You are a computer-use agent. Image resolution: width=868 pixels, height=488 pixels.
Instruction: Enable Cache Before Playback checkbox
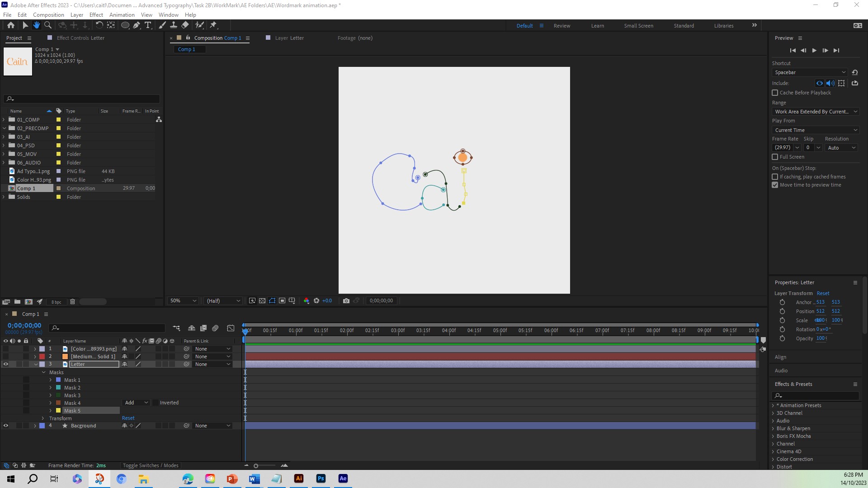tap(775, 93)
